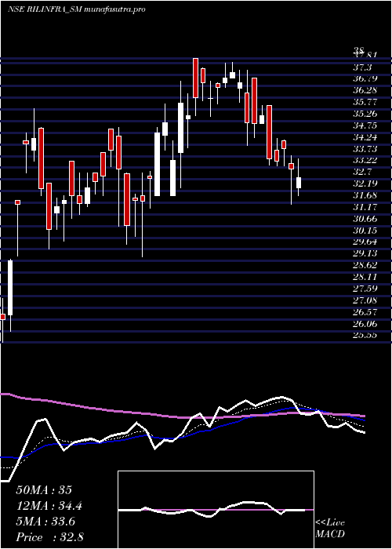The width and height of the screenshot is (392, 549).
Task: Click the 34.75 price axis label
Action: point(365,125)
